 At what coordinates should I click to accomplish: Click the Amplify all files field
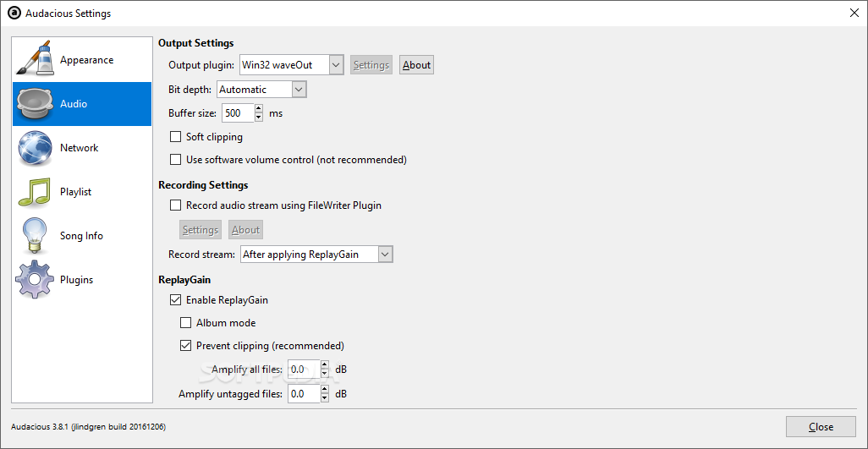305,369
